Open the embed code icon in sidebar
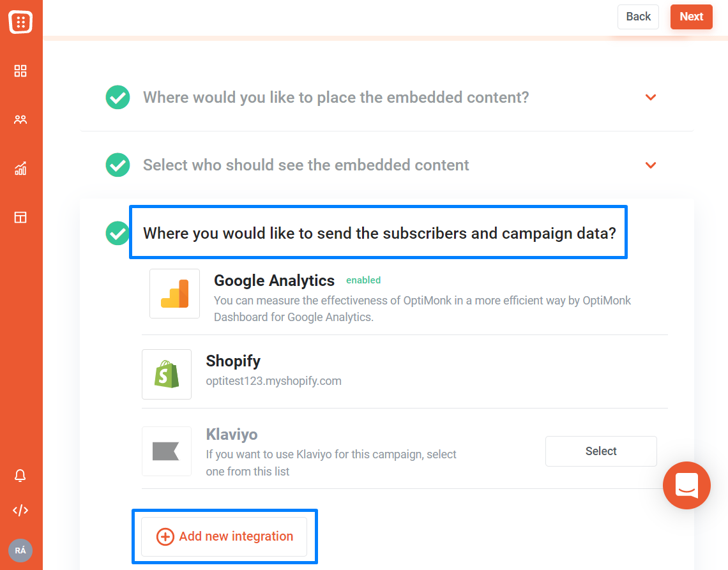Screen dimensions: 728x570 [x=20, y=511]
